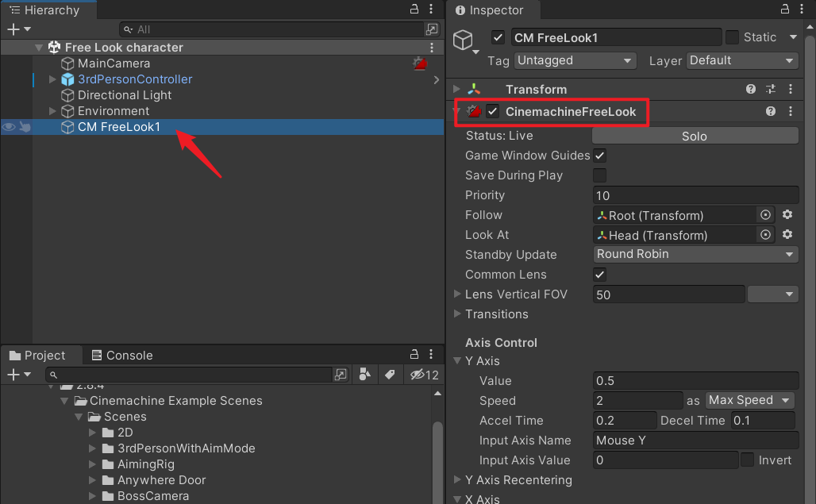Click the Solo button
816x504 pixels.
point(695,137)
